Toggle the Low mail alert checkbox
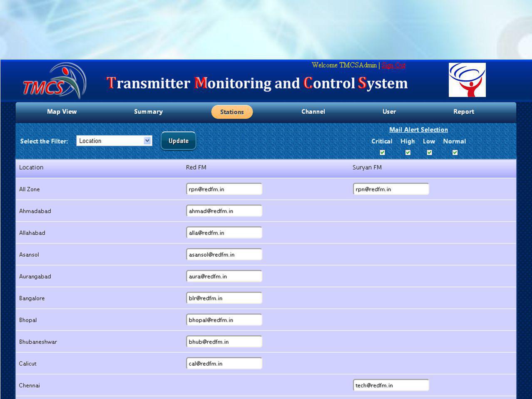Image resolution: width=532 pixels, height=399 pixels. (429, 153)
